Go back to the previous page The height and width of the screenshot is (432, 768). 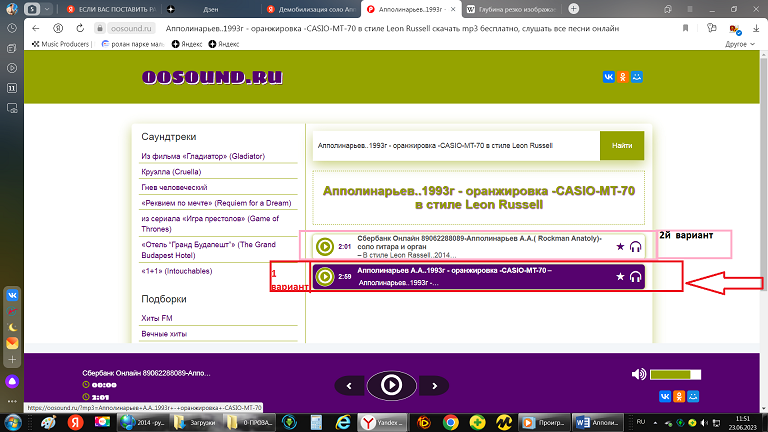[x=35, y=28]
